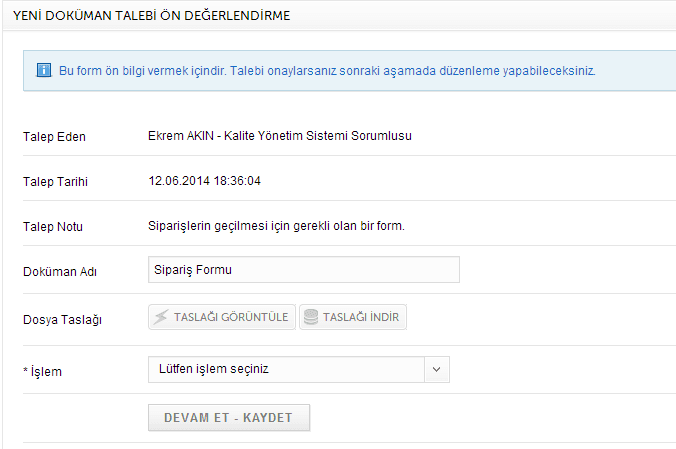Screen dimensions: 676x449
Task: Click the DEVAM ET - KAYDET button
Action: point(229,418)
